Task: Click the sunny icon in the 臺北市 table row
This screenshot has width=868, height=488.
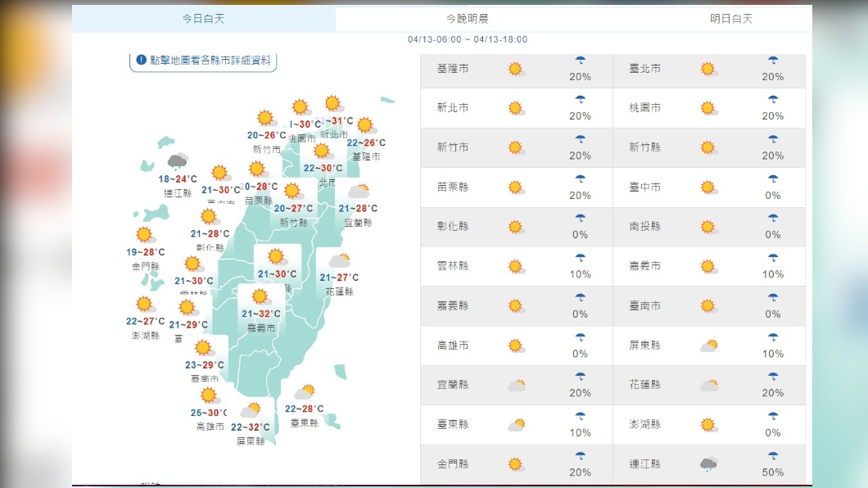Action: click(708, 69)
